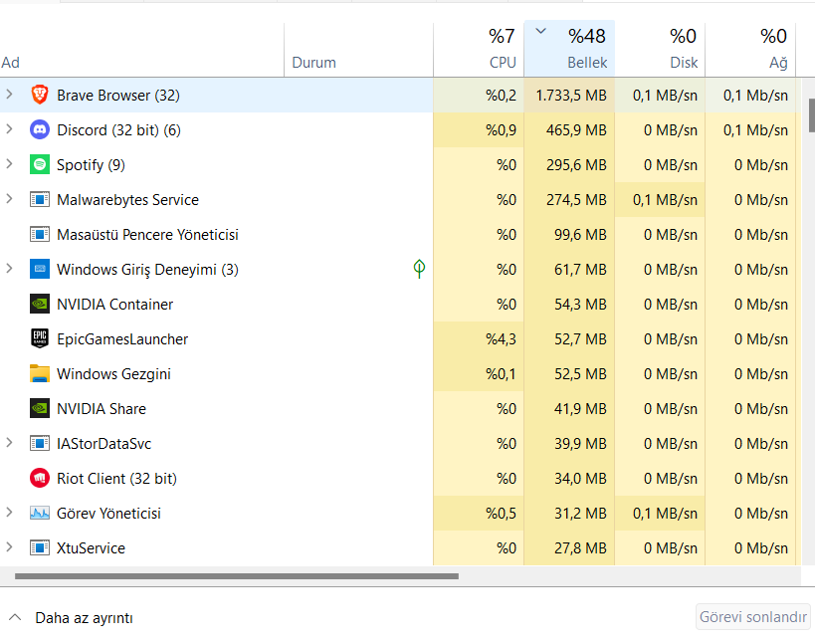
Task: Click the green Spotify icon
Action: click(x=40, y=165)
